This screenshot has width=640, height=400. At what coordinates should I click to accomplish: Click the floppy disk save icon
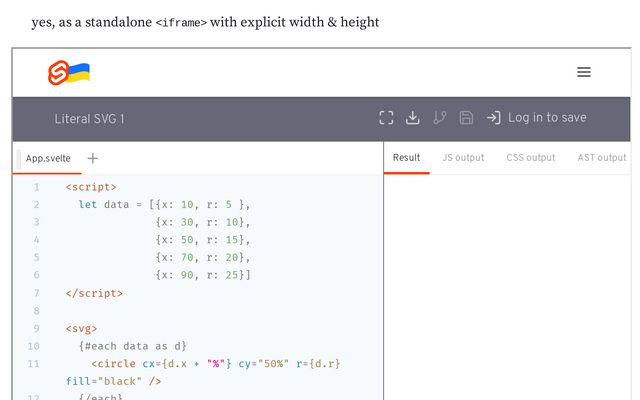pos(466,118)
